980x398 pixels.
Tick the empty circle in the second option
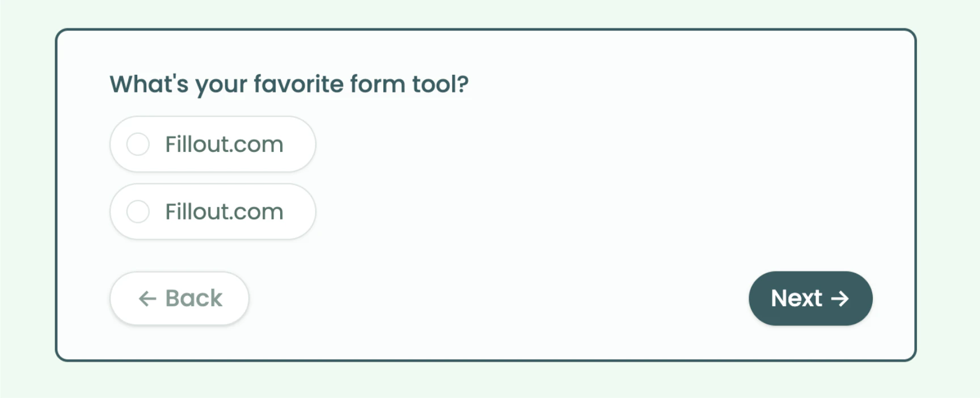[x=138, y=211]
